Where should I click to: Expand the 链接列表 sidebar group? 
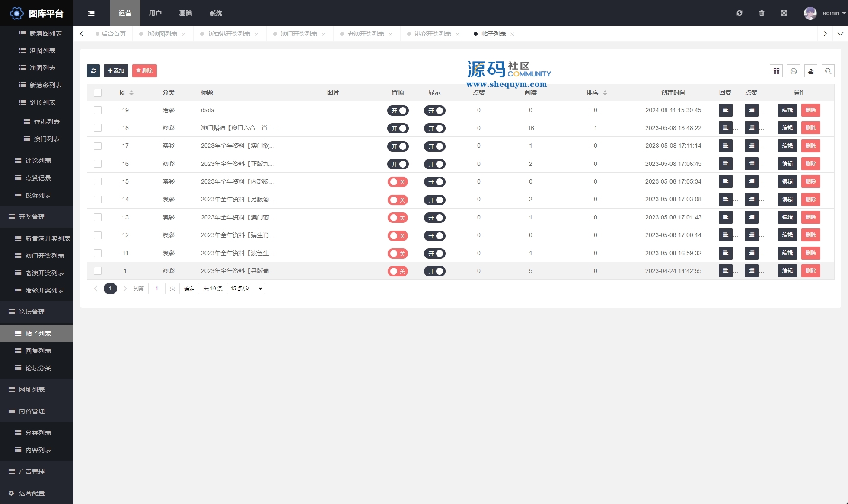37,102
